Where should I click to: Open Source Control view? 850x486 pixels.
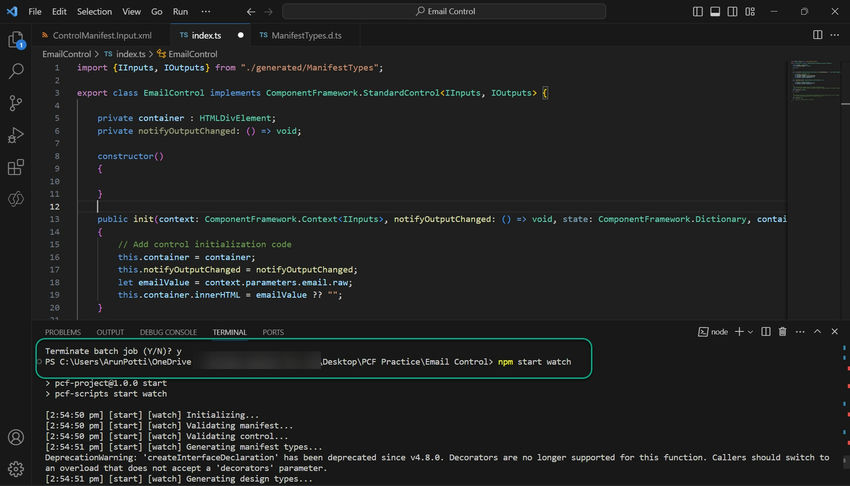click(x=16, y=103)
